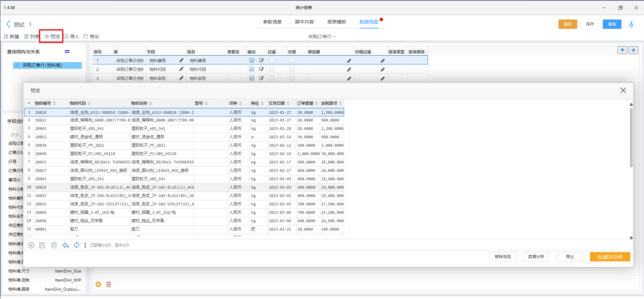Go back with the arrow beside 测试
This screenshot has width=644, height=299.
pyautogui.click(x=8, y=24)
